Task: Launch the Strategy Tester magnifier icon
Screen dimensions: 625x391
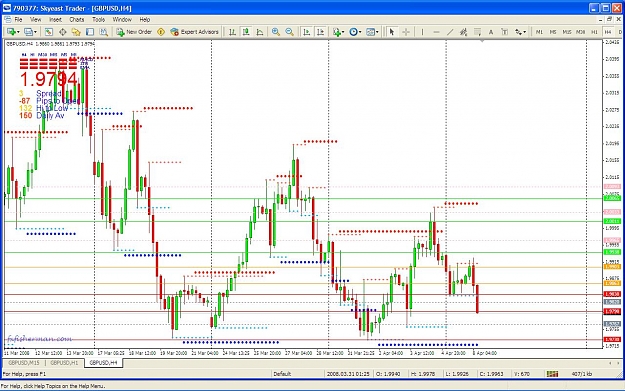Action: [x=104, y=32]
